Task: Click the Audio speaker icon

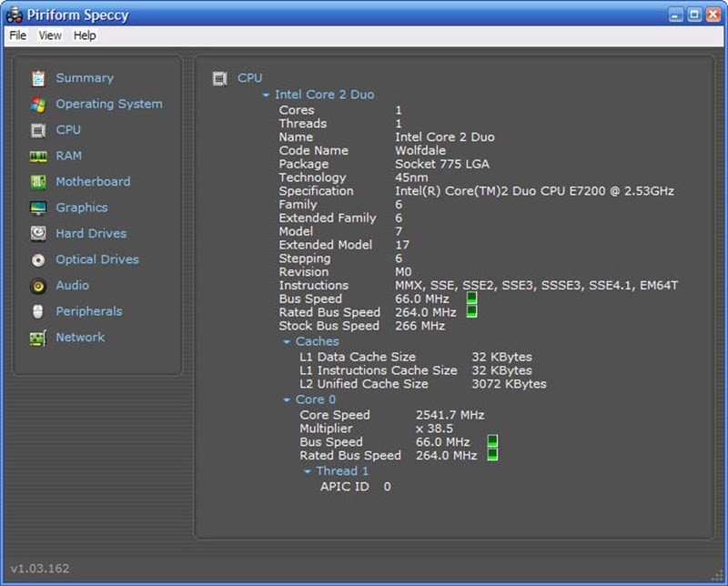Action: point(37,285)
